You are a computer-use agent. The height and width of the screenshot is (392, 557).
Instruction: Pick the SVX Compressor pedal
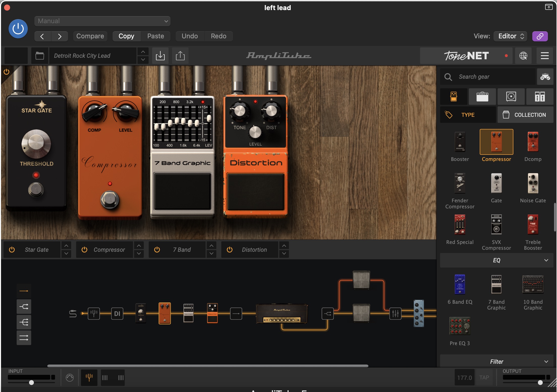tap(496, 225)
